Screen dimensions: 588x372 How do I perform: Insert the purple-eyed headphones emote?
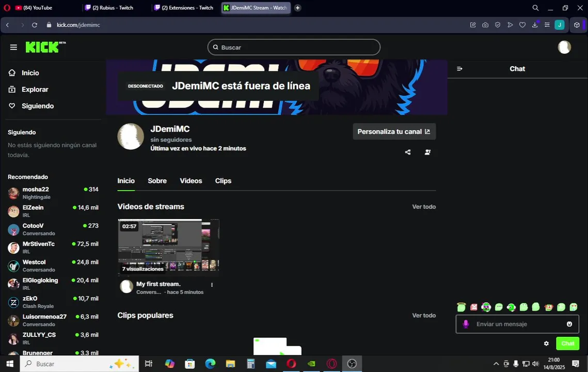(x=486, y=307)
